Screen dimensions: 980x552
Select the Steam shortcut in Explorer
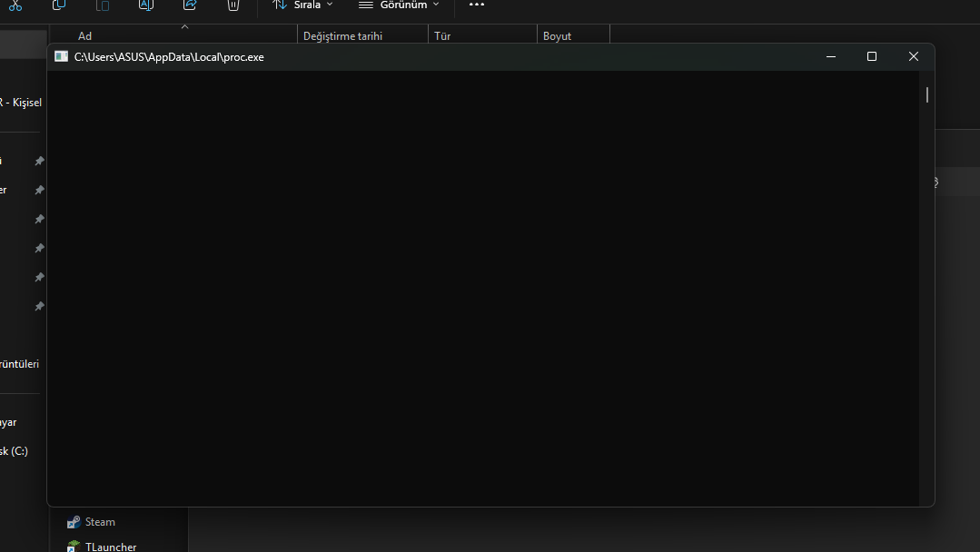click(x=91, y=522)
